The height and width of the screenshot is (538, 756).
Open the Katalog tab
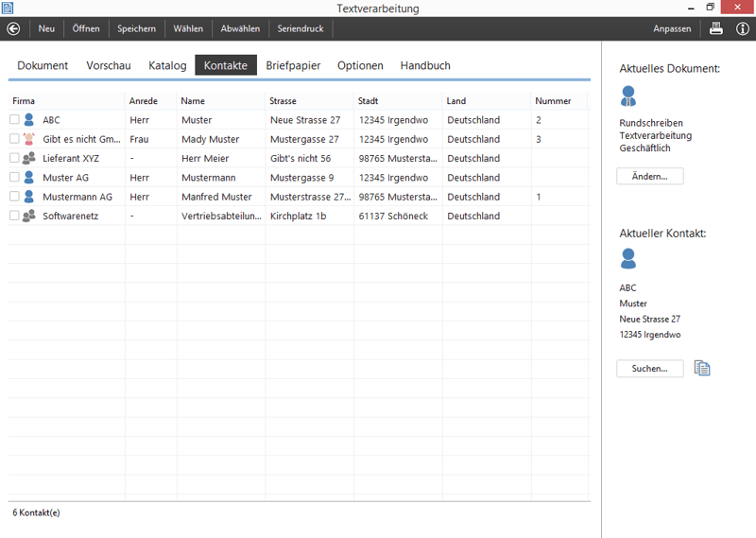click(x=167, y=65)
